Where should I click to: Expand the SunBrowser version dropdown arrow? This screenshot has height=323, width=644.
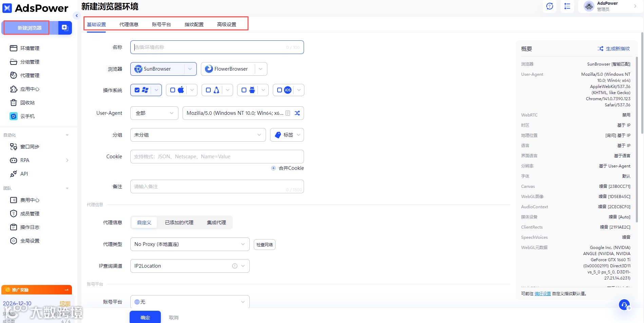click(190, 69)
